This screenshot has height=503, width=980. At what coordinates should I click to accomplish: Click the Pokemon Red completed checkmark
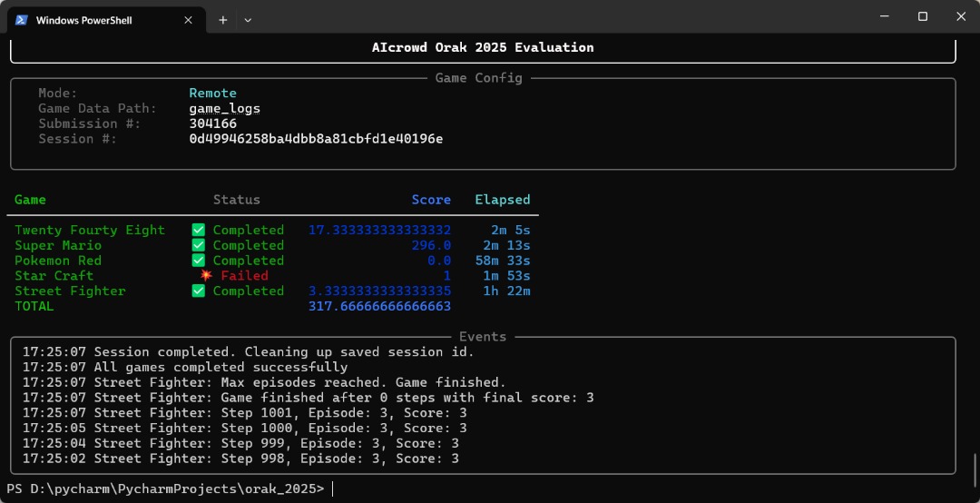point(199,261)
